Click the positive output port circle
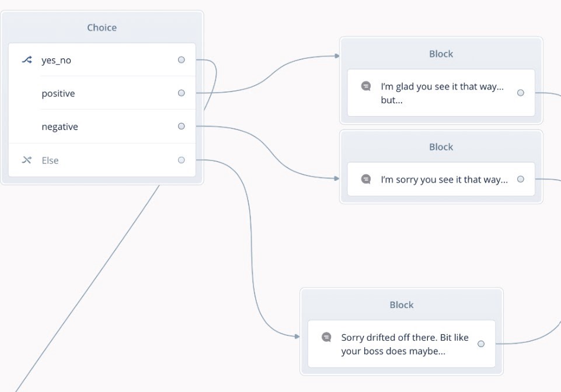Screen dimensions: 561x392 (x=182, y=93)
